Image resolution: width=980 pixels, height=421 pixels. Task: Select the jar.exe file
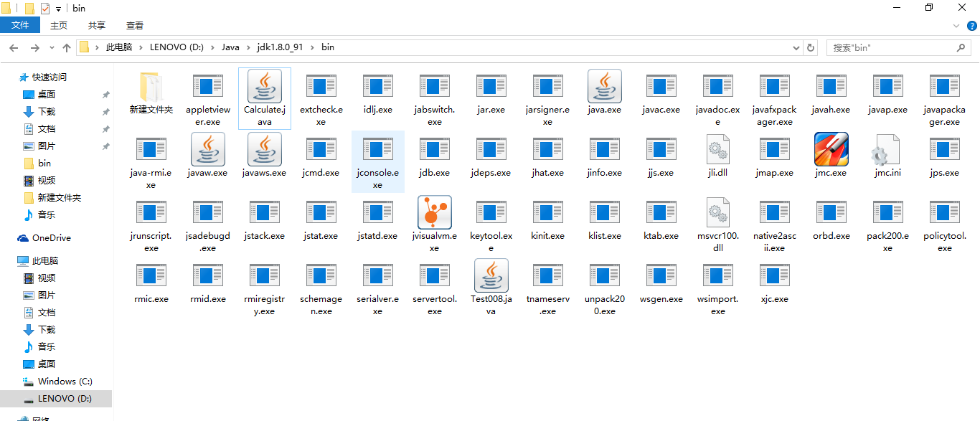click(491, 93)
